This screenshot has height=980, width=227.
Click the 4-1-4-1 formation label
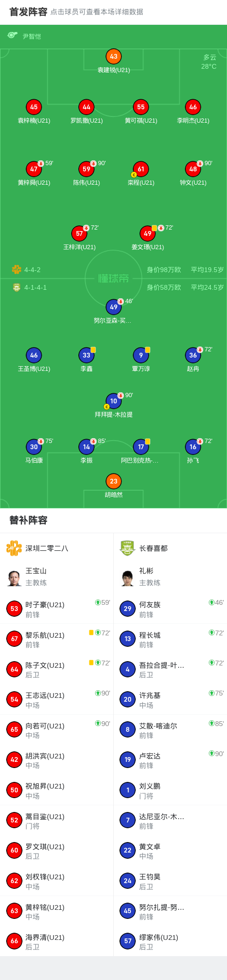click(x=35, y=287)
